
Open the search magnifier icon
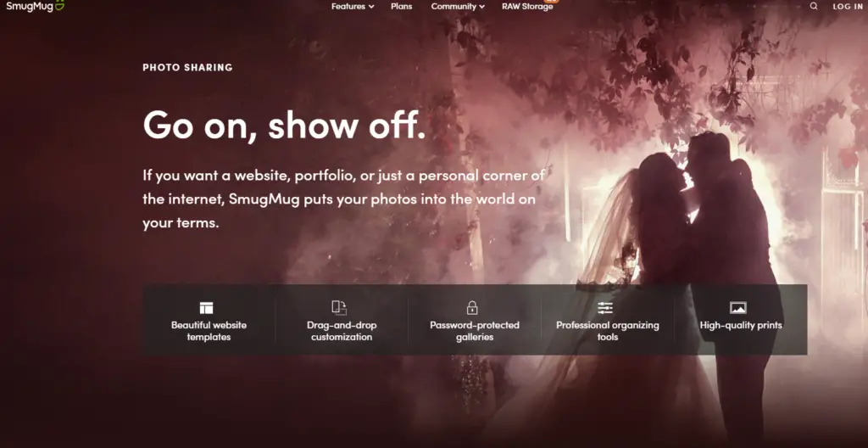tap(813, 6)
